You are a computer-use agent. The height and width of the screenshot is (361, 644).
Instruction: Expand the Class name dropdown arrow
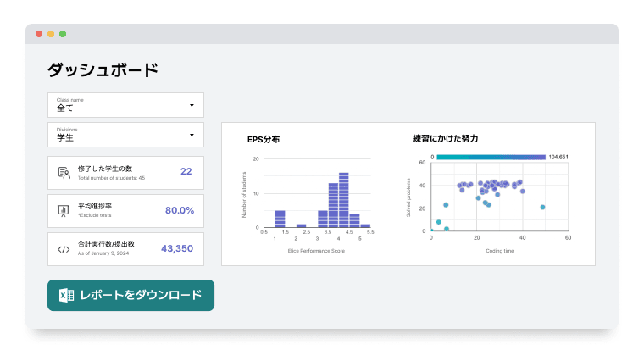tap(192, 106)
